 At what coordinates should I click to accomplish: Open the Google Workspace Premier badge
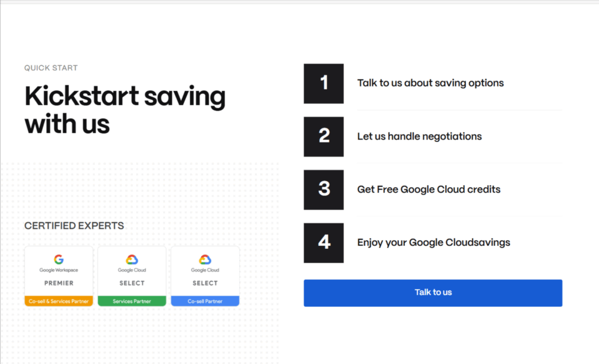59,276
